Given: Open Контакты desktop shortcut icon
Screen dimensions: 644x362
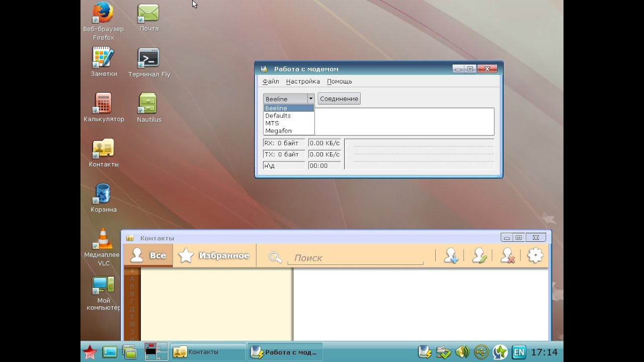Looking at the screenshot, I should click(103, 148).
